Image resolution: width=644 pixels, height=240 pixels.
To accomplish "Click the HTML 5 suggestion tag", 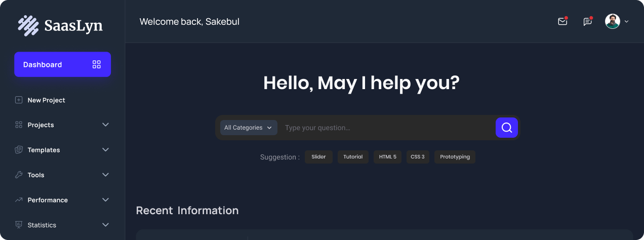I will [x=388, y=157].
